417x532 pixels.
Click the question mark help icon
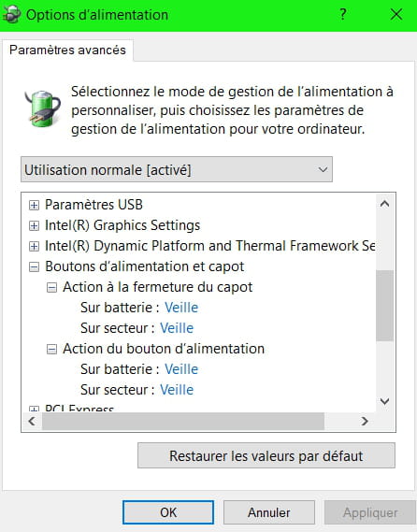coord(343,15)
